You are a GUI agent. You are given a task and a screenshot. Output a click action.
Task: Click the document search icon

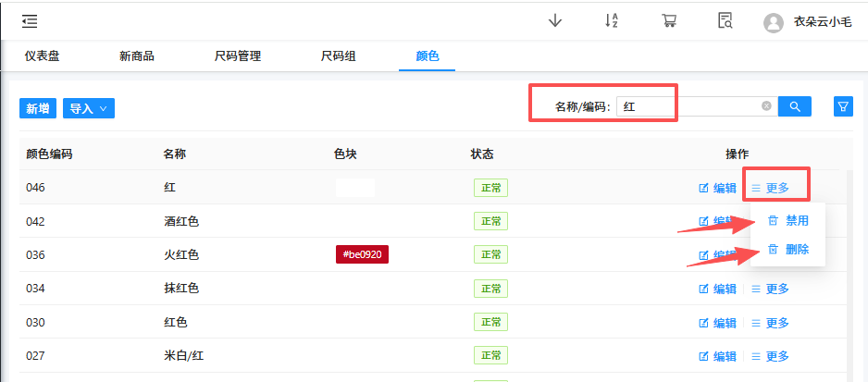coord(725,21)
